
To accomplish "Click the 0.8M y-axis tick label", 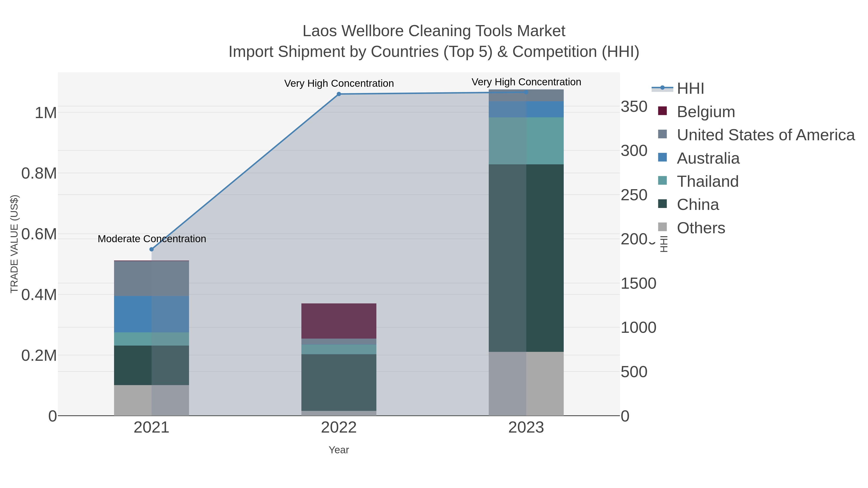I will click(x=39, y=174).
